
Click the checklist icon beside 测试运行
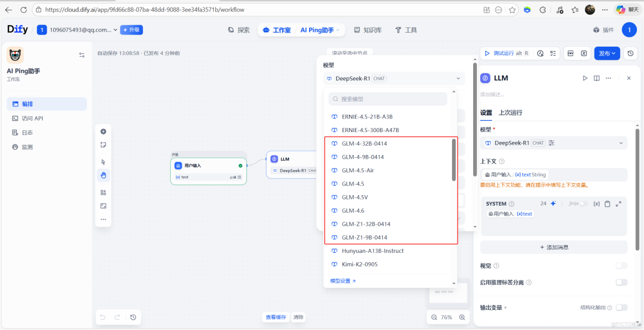click(553, 53)
